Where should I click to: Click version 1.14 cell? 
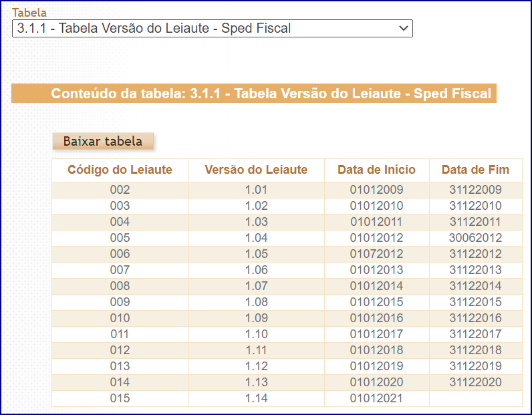(257, 398)
